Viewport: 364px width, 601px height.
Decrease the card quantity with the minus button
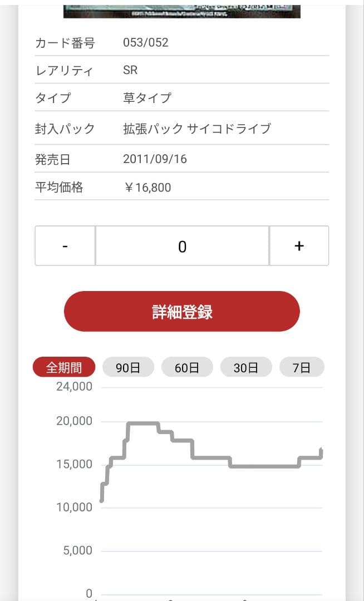(65, 245)
